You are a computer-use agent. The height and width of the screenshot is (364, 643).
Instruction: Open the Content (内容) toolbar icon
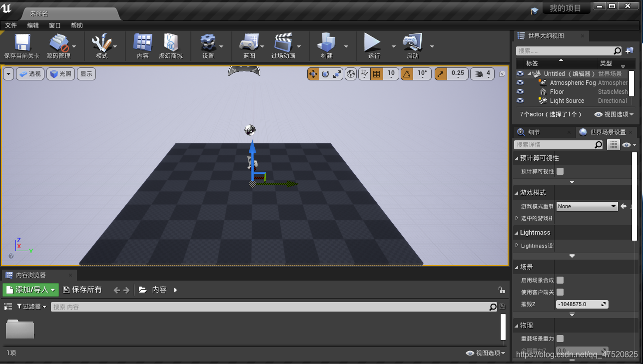[x=143, y=43]
